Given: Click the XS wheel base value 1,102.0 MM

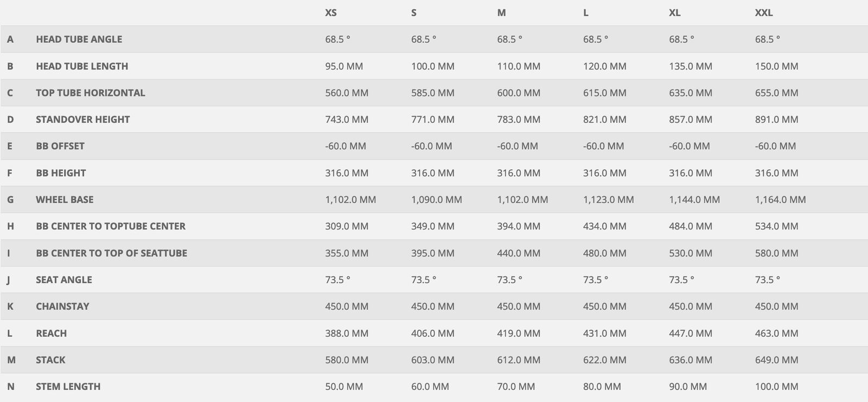Looking at the screenshot, I should pyautogui.click(x=350, y=200).
